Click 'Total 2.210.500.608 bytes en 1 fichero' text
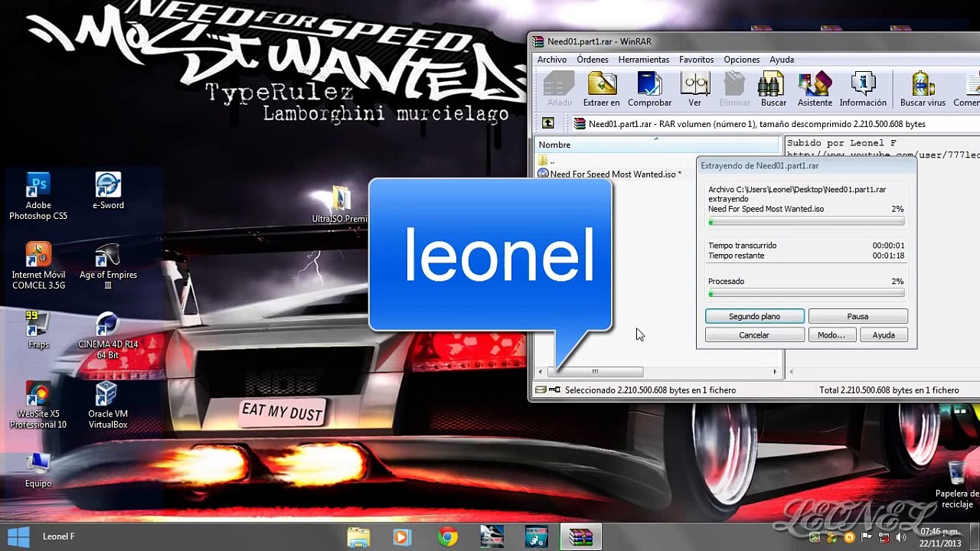Image resolution: width=980 pixels, height=551 pixels. (889, 390)
